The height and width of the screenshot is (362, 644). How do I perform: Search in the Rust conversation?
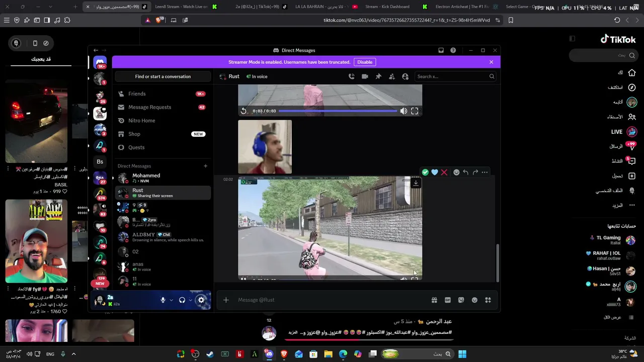click(455, 76)
